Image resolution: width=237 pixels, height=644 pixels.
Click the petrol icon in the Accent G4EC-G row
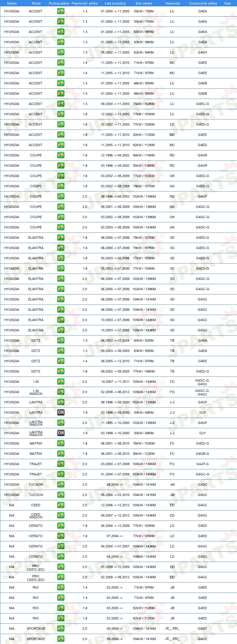coord(61,104)
